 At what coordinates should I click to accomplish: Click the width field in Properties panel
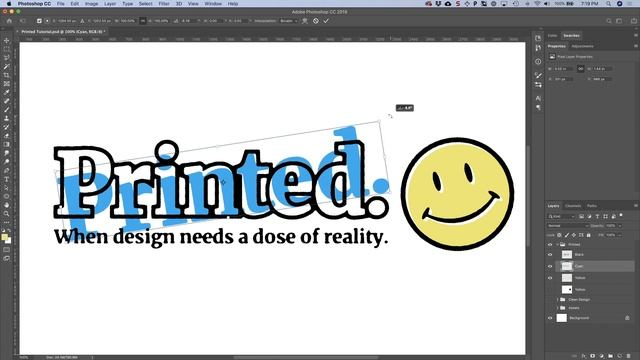pyautogui.click(x=563, y=69)
